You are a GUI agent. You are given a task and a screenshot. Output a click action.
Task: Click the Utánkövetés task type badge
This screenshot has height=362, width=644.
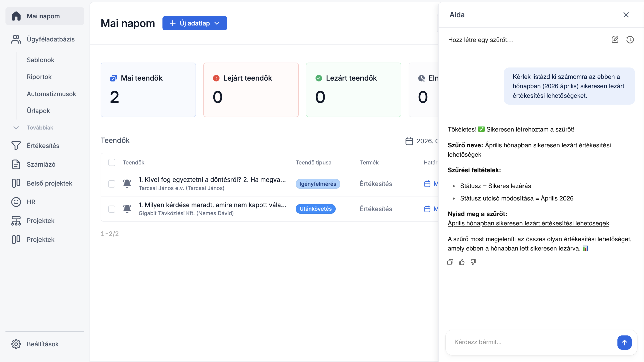pos(315,209)
